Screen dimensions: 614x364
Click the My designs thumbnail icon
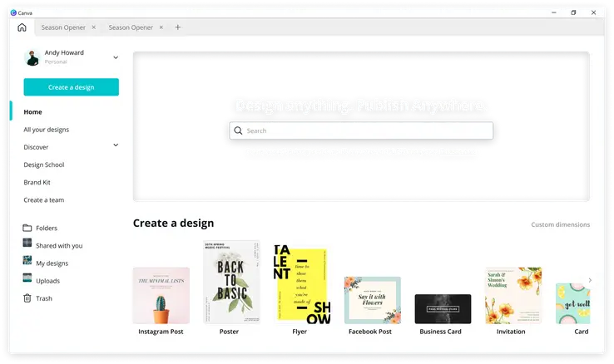pyautogui.click(x=27, y=260)
